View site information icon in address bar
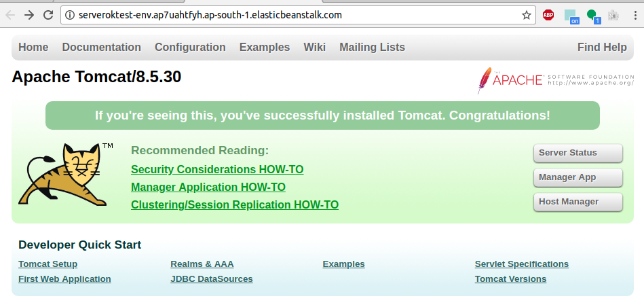Screen dimensions: 644x305 (x=69, y=15)
